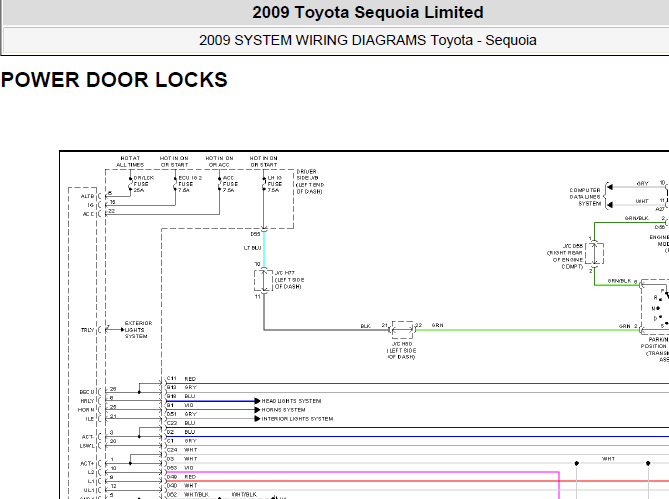
Task: Click '2009 SYSTEM WIRING DIAGRAMS Toyota - Sequoia' subtitle
Action: point(368,40)
